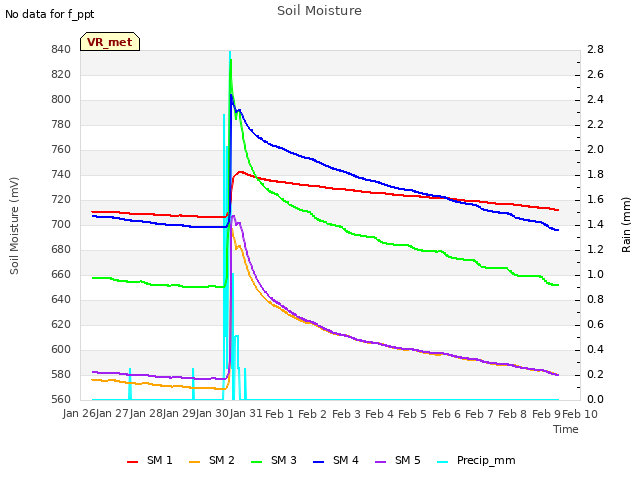
Task: Select the SM 4 legend label
Action: (346, 460)
